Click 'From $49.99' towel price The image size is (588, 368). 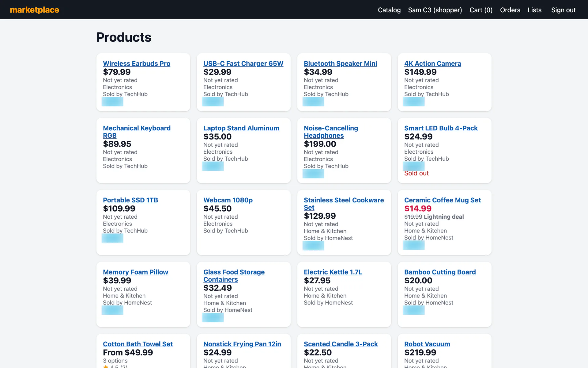[x=128, y=353]
